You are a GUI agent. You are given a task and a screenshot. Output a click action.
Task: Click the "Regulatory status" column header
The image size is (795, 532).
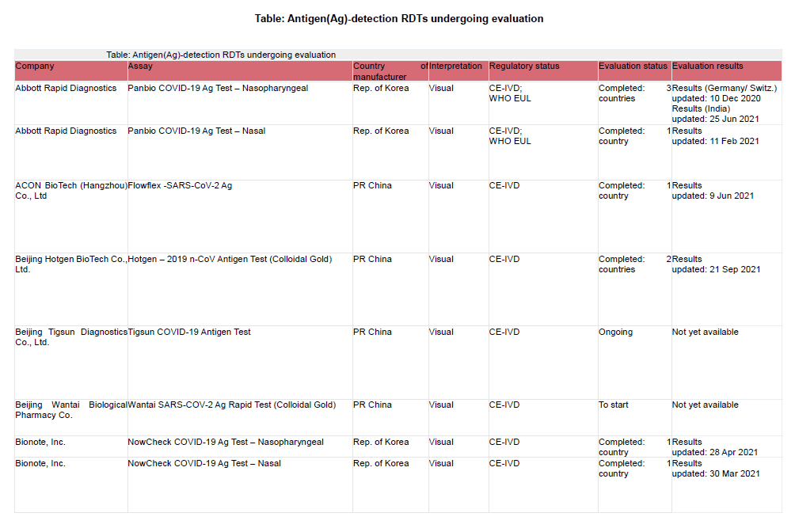[523, 66]
